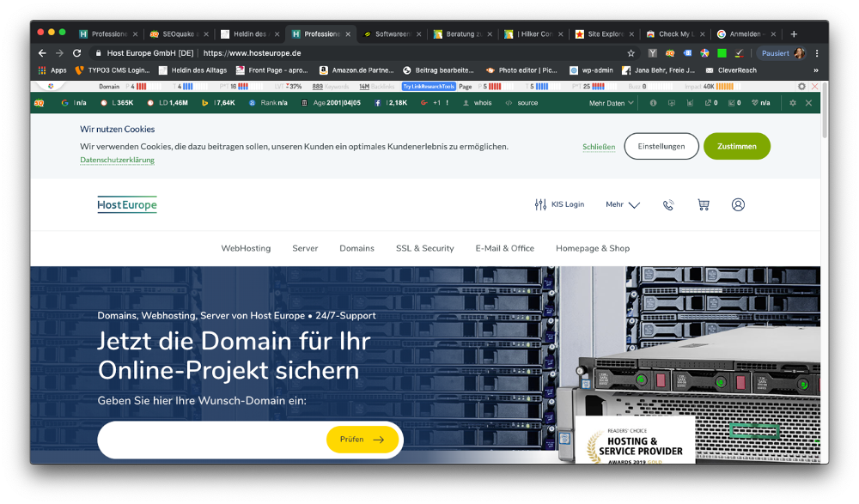Screen dimensions: 859x504
Task: Switch to the Check My Links tab
Action: tap(675, 34)
